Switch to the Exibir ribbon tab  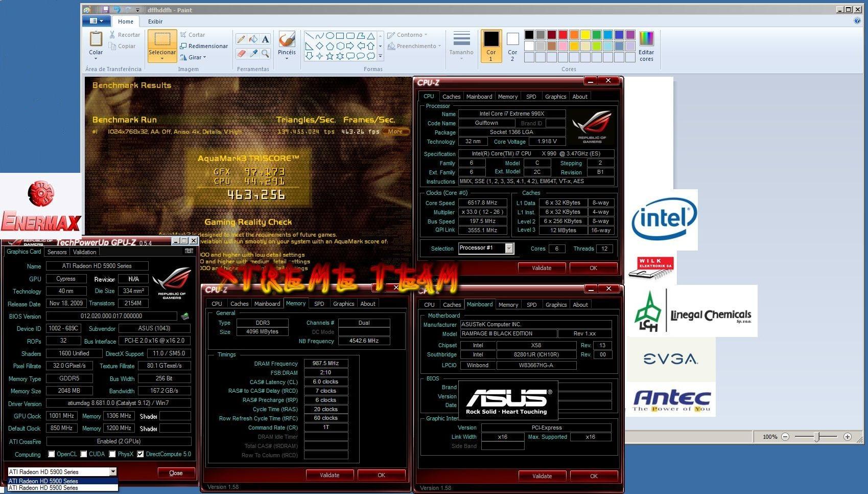click(155, 21)
